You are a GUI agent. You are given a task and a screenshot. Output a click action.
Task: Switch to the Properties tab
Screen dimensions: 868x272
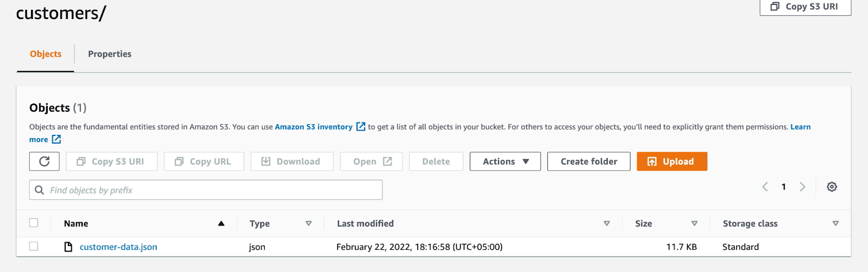pyautogui.click(x=110, y=54)
